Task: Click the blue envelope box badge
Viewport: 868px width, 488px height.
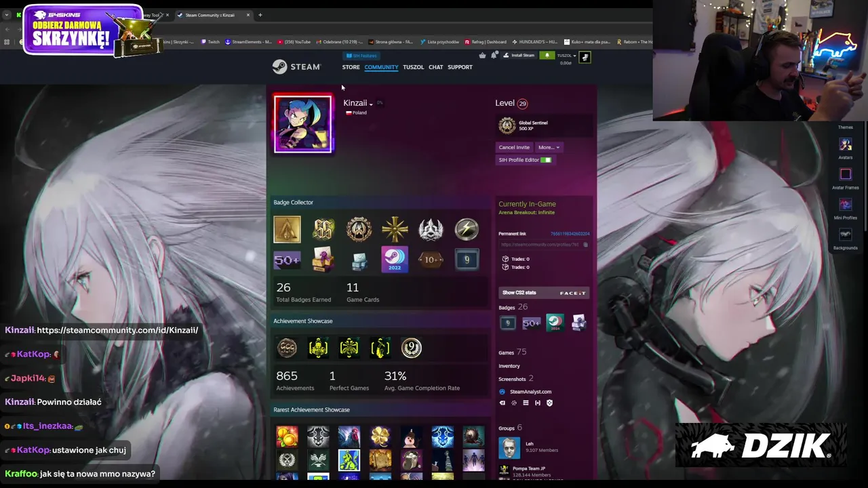Action: coord(359,261)
